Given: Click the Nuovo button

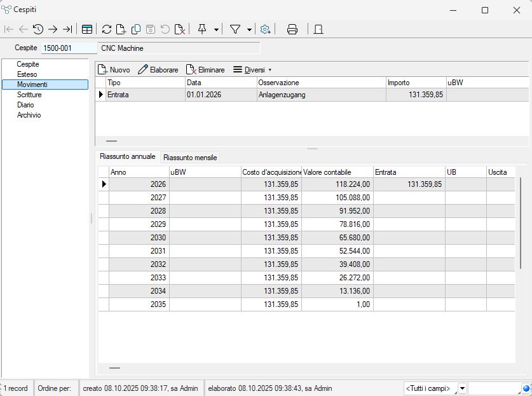Looking at the screenshot, I should (x=114, y=70).
